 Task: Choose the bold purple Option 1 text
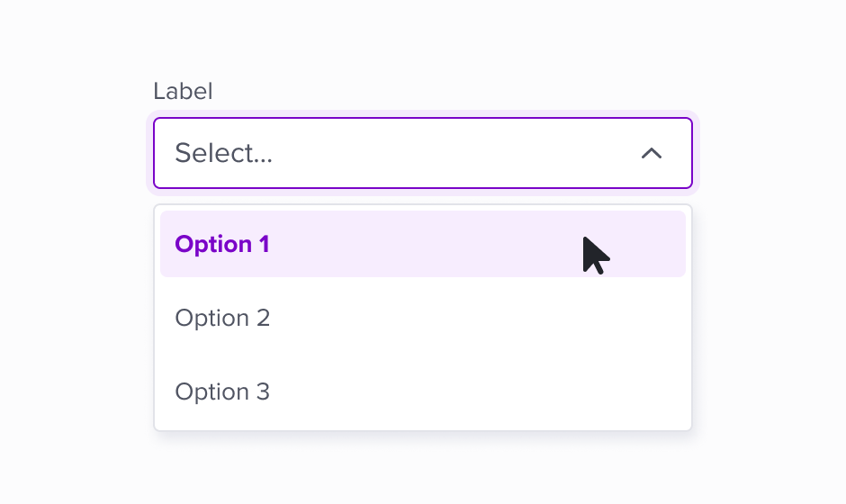pos(222,244)
